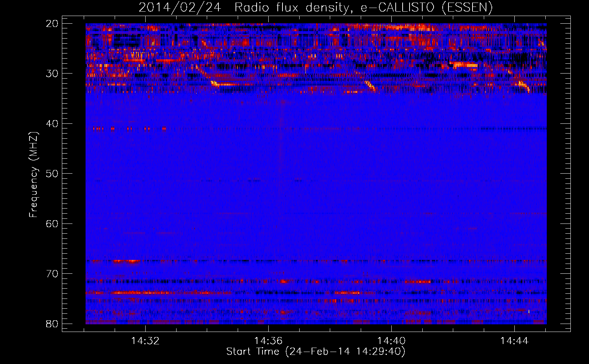Click the 60 frequency tick label

point(52,223)
